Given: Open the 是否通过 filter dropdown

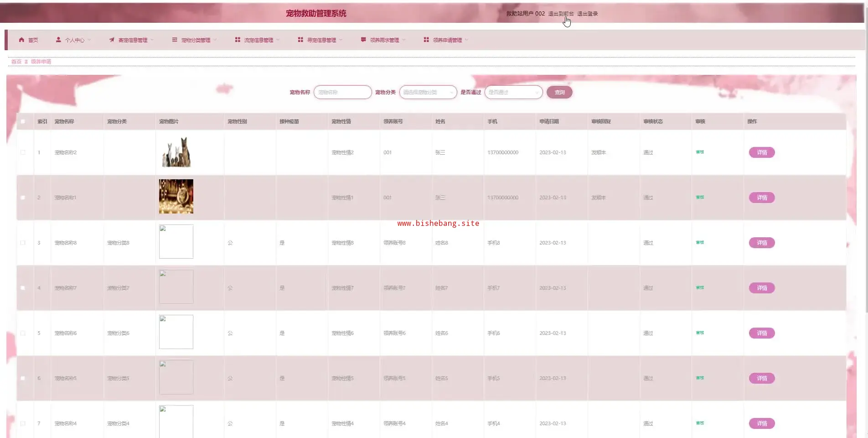Looking at the screenshot, I should pyautogui.click(x=513, y=92).
